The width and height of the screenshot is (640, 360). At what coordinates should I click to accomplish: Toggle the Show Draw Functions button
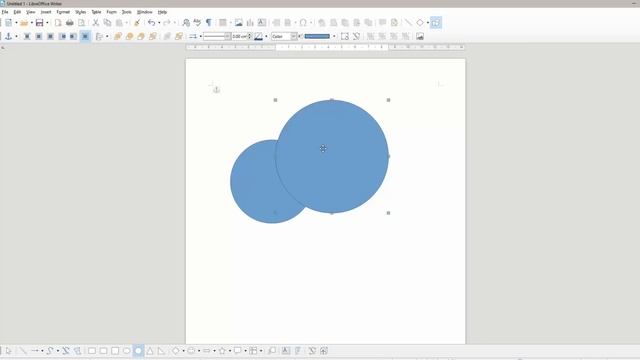(436, 23)
